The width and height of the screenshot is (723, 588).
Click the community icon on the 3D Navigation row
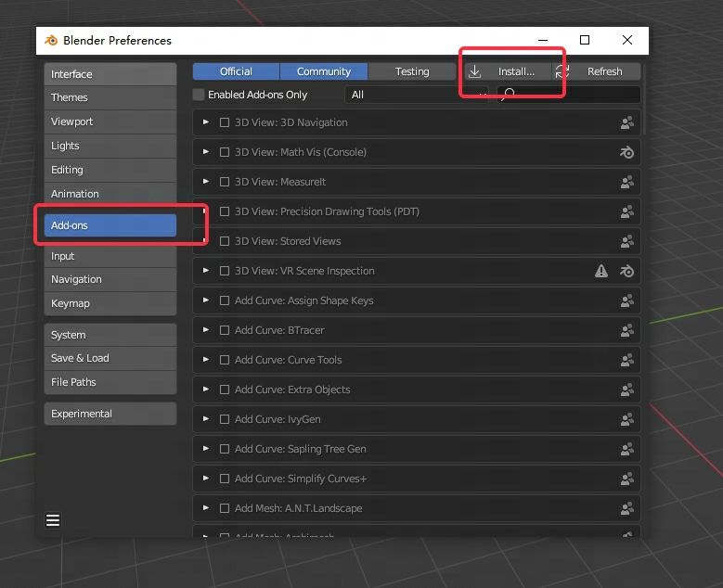pyautogui.click(x=626, y=122)
